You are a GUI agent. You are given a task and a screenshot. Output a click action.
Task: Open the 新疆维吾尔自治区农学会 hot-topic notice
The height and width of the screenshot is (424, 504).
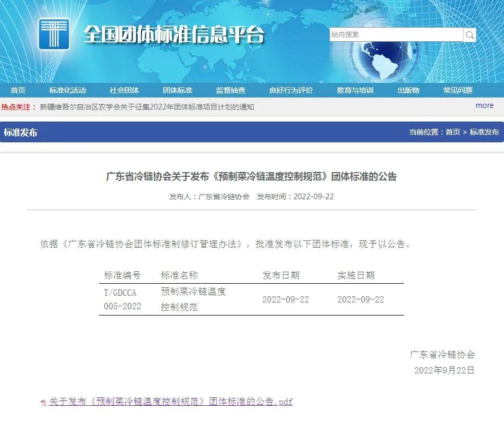147,107
